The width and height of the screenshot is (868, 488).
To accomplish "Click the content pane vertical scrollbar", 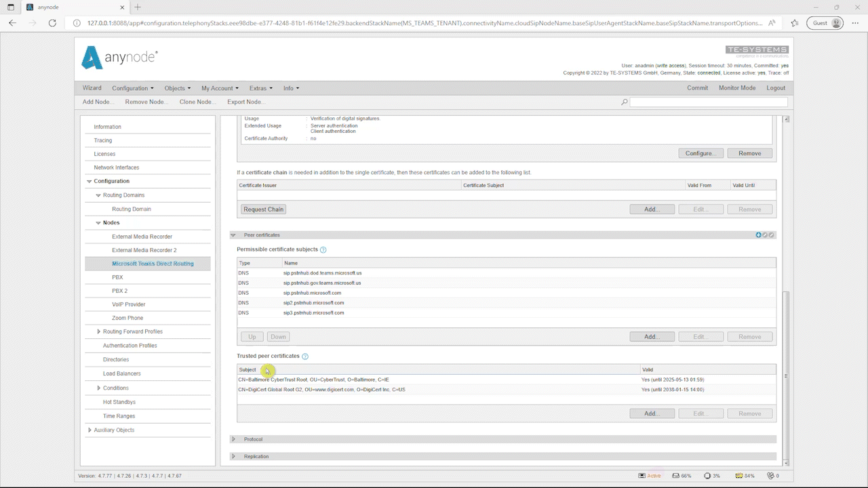I will (787, 376).
